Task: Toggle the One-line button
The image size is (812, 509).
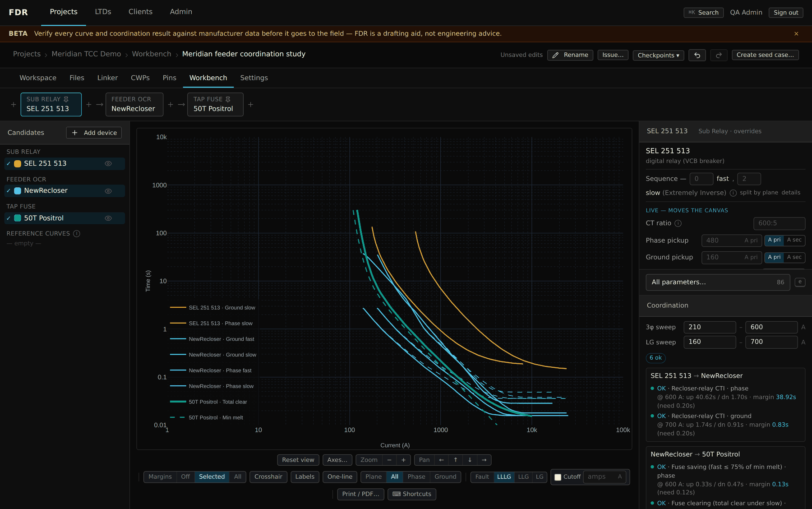Action: [x=340, y=477]
